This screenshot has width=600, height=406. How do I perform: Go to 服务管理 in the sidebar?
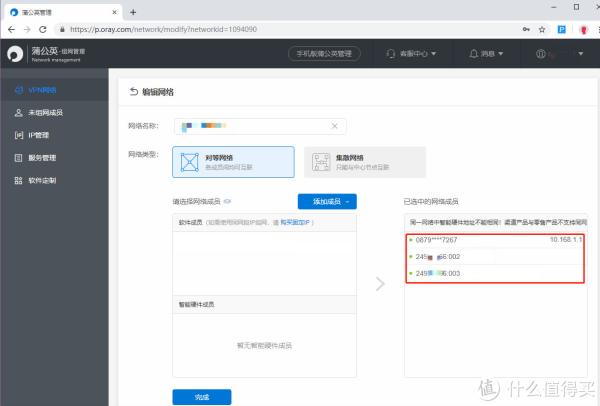(42, 157)
